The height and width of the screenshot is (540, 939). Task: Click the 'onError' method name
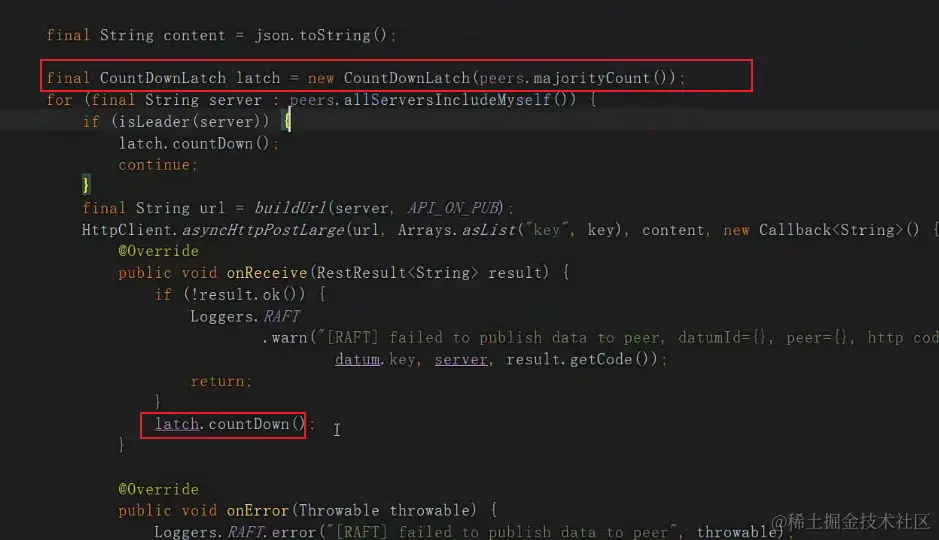tap(258, 511)
